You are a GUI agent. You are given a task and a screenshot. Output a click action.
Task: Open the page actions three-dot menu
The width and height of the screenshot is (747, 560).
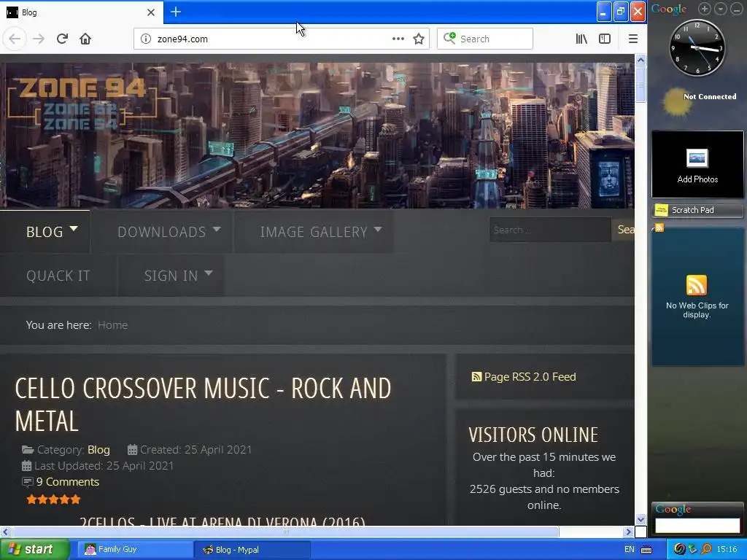pyautogui.click(x=398, y=39)
